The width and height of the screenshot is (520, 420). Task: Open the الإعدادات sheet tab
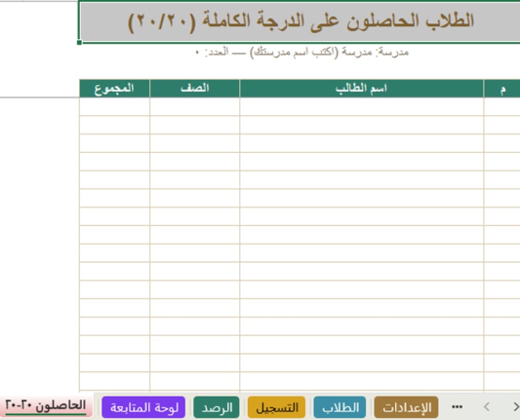406,407
